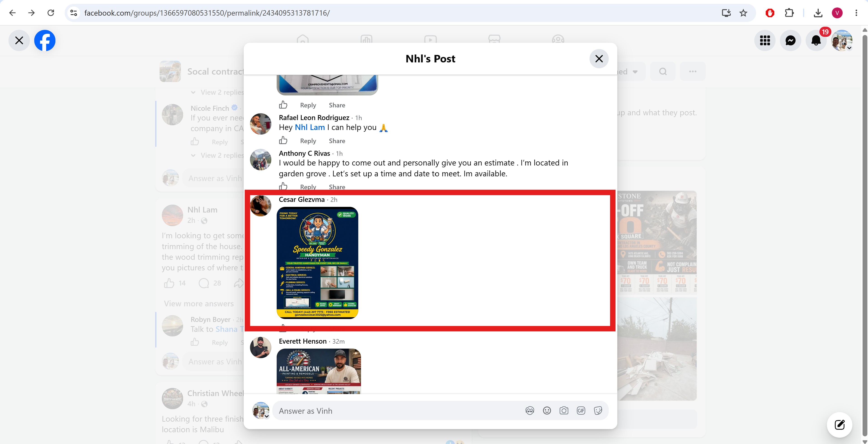Open the Speedy Gonzalez Handyman flyer image
Viewport: 868px width, 444px height.
coord(317,263)
